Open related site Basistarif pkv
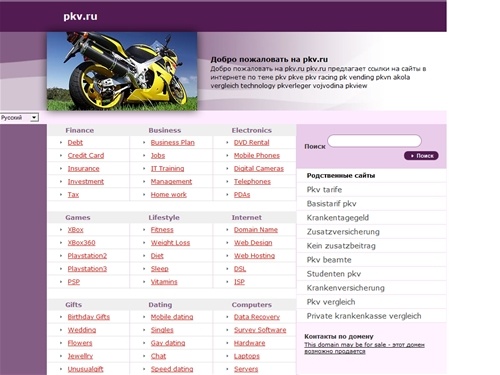The height and width of the screenshot is (375, 500). pos(331,203)
